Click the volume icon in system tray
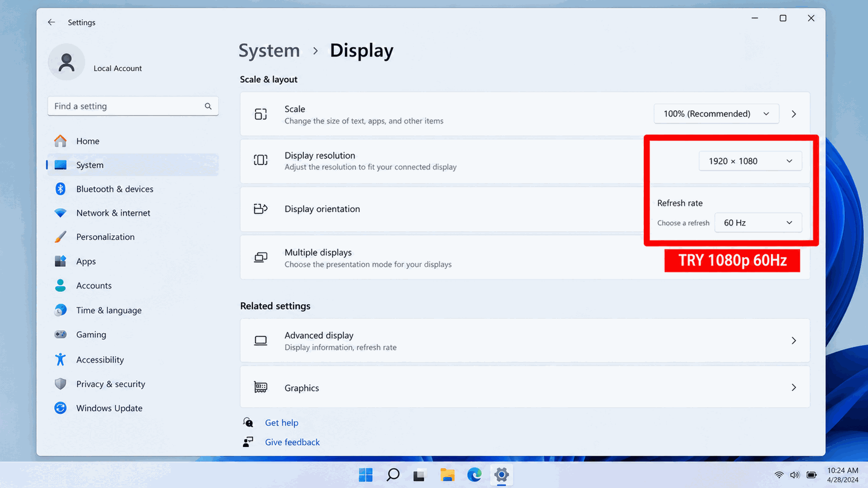Image resolution: width=868 pixels, height=488 pixels. tap(794, 475)
